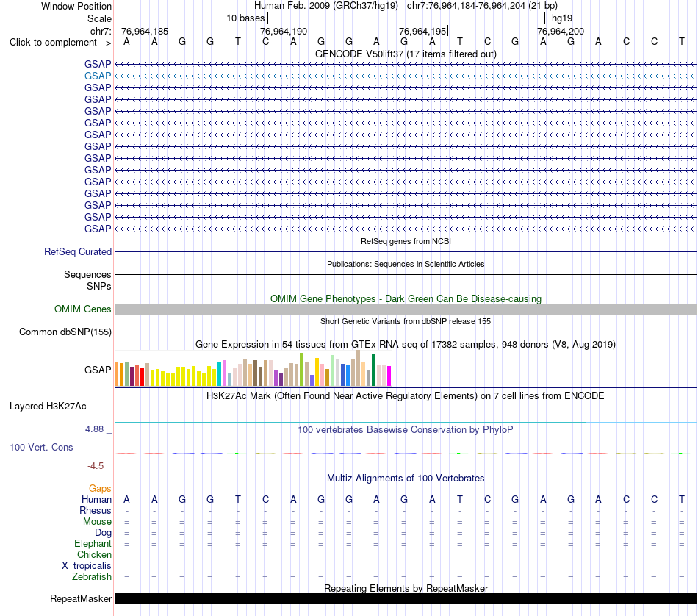Image resolution: width=698 pixels, height=616 pixels.
Task: Open the RefSeq Curated track label
Action: coord(78,251)
